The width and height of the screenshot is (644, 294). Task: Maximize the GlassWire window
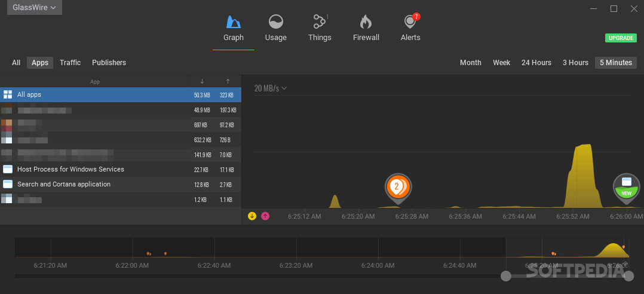[614, 8]
